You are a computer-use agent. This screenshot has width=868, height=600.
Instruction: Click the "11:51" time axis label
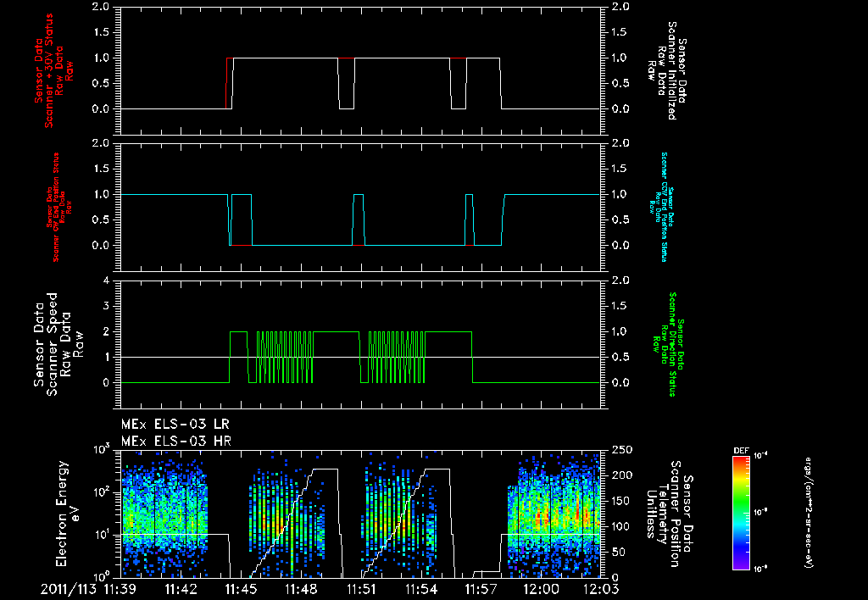pos(361,589)
